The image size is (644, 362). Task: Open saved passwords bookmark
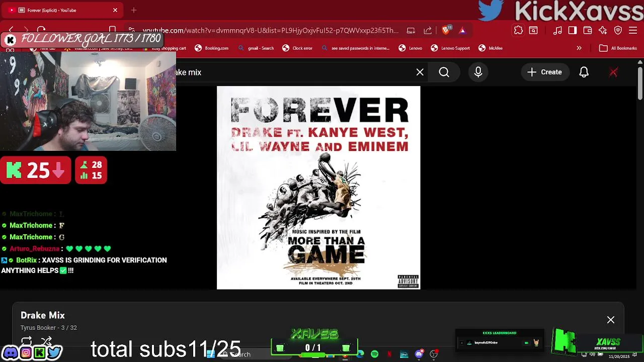click(x=355, y=48)
